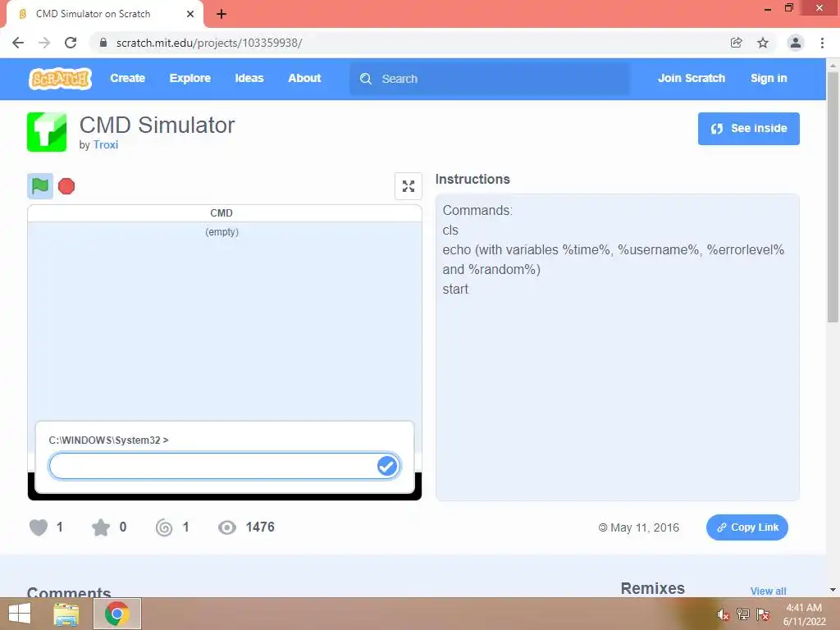Viewport: 840px width, 630px height.
Task: Click the '(empty)' list text
Action: click(221, 232)
